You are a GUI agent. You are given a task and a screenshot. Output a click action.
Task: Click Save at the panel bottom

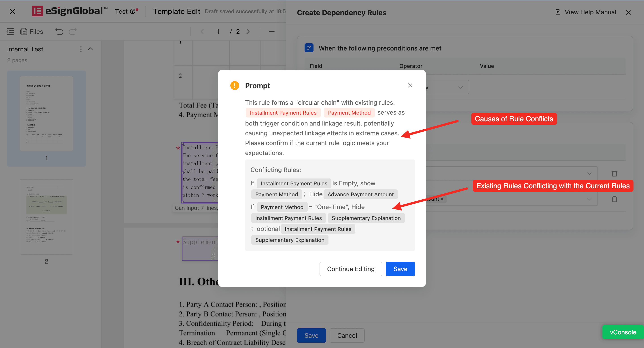point(311,335)
